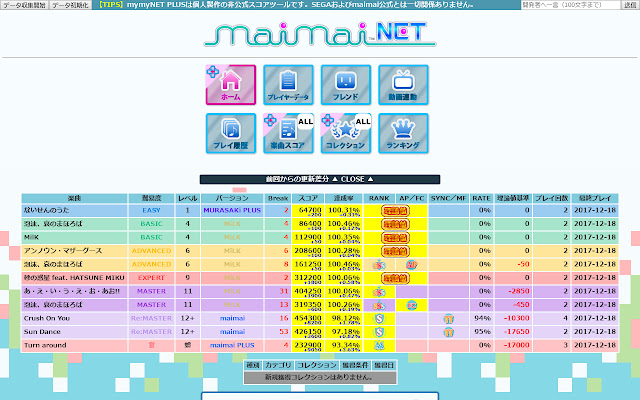This screenshot has width=640, height=400.
Task: Sort by the RATE column header
Action: pos(481,198)
